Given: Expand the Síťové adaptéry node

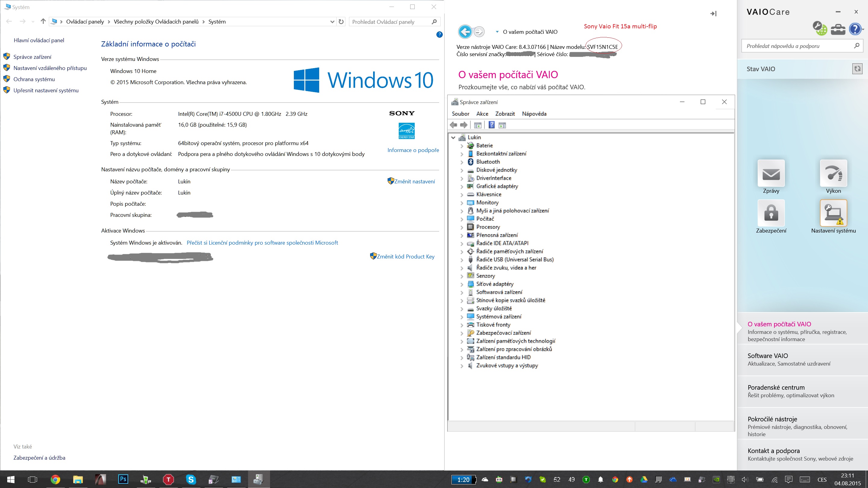Looking at the screenshot, I should (462, 284).
